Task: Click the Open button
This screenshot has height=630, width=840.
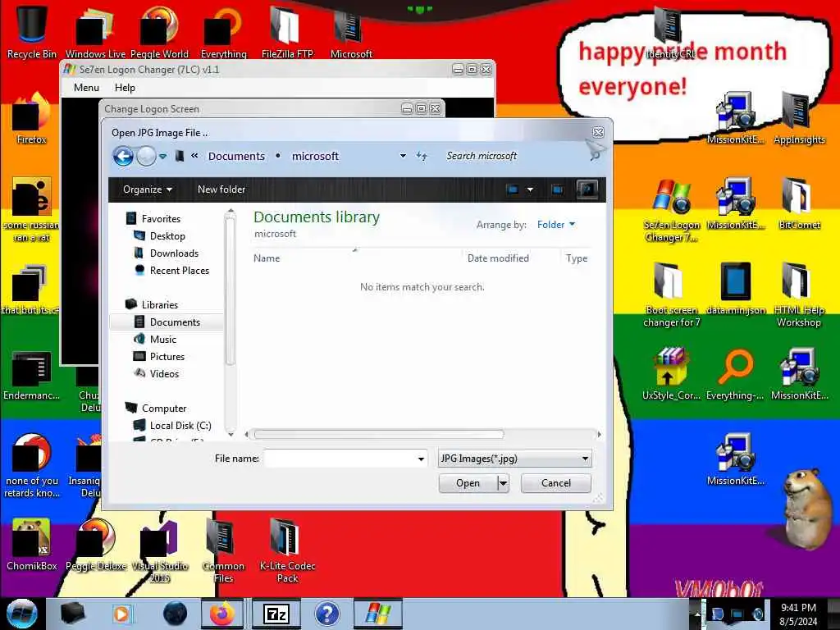Action: (468, 483)
